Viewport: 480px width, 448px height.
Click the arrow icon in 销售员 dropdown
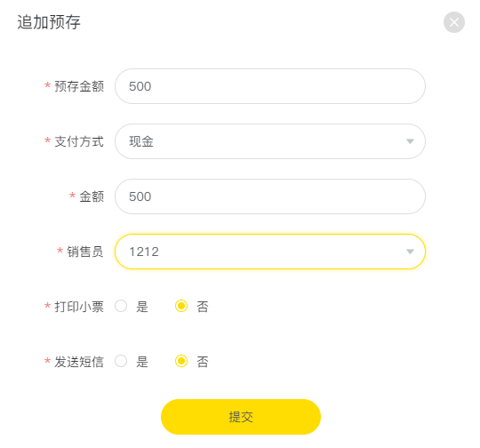[x=410, y=252]
